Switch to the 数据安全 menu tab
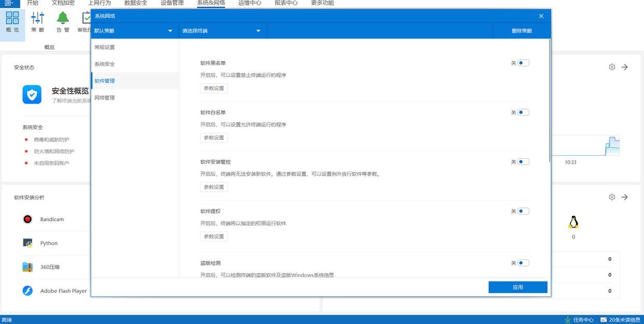This screenshot has width=644, height=324. click(x=136, y=3)
